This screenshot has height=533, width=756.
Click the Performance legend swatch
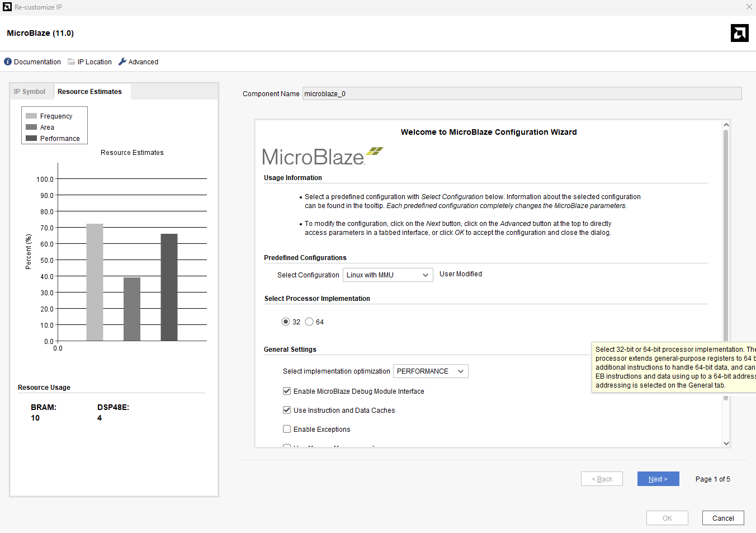tap(31, 139)
